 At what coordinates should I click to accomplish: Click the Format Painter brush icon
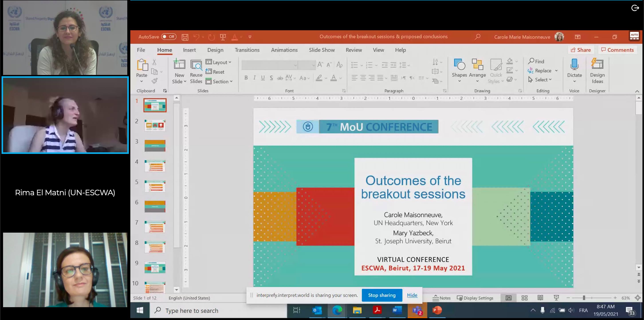[x=155, y=81]
